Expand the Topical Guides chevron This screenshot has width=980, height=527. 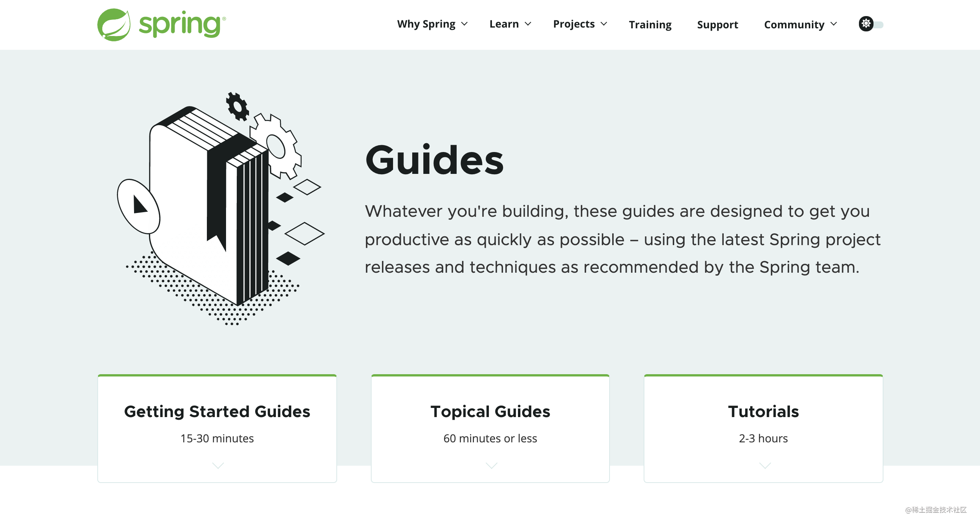pos(491,465)
